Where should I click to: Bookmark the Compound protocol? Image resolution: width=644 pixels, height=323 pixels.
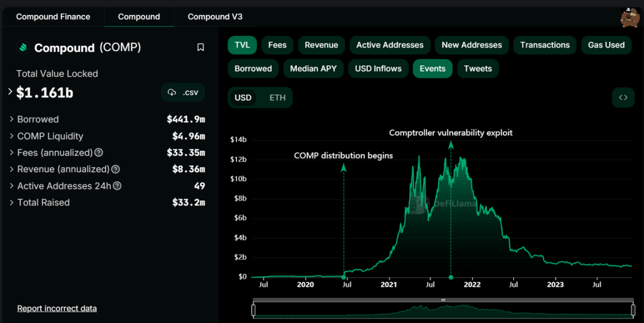click(201, 48)
